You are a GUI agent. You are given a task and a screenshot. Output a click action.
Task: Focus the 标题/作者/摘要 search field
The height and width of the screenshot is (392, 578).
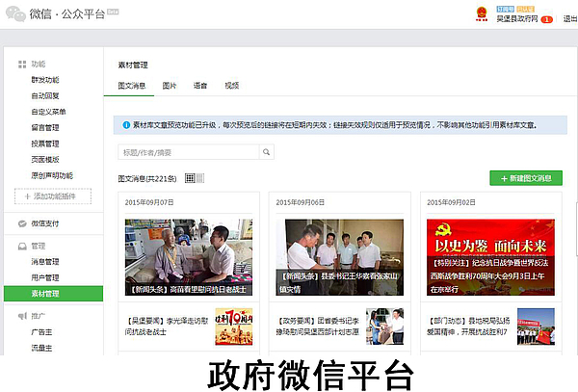coord(189,152)
